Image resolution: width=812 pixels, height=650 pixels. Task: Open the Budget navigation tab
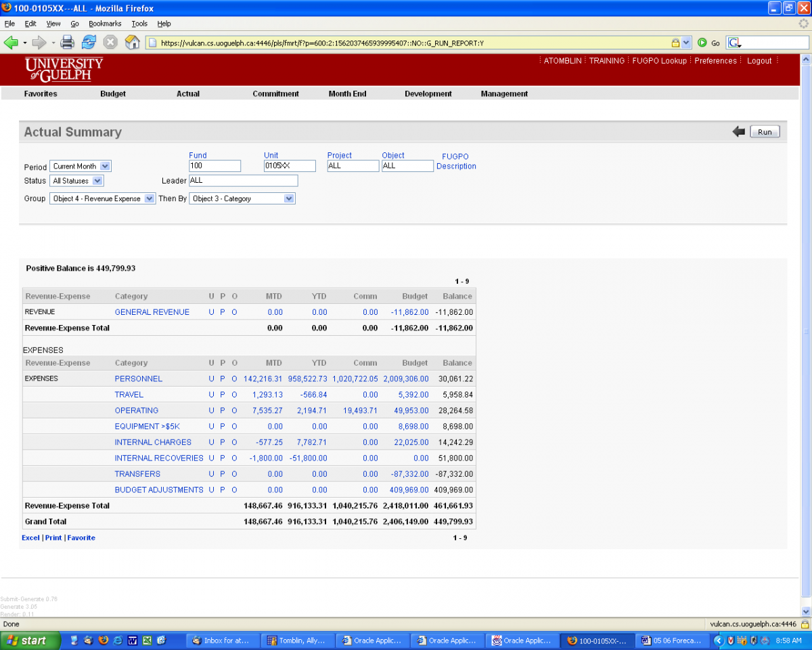[x=113, y=94]
